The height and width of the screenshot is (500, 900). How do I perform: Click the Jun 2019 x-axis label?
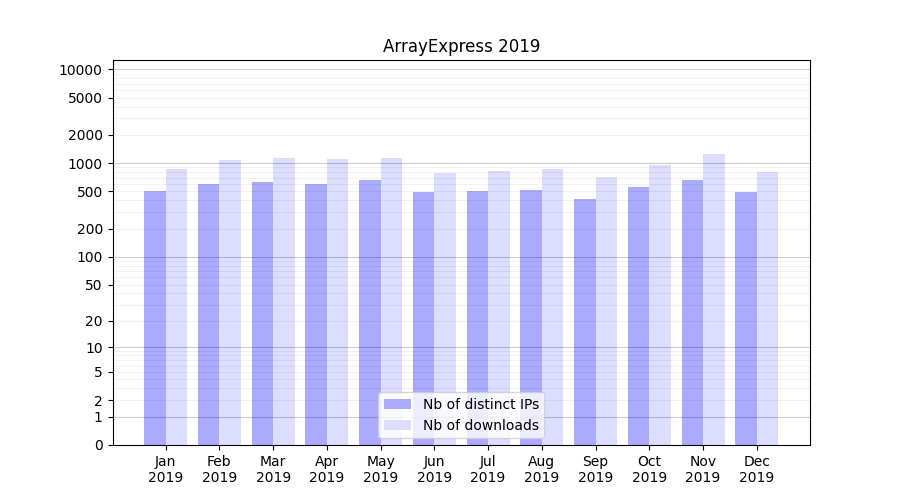434,469
